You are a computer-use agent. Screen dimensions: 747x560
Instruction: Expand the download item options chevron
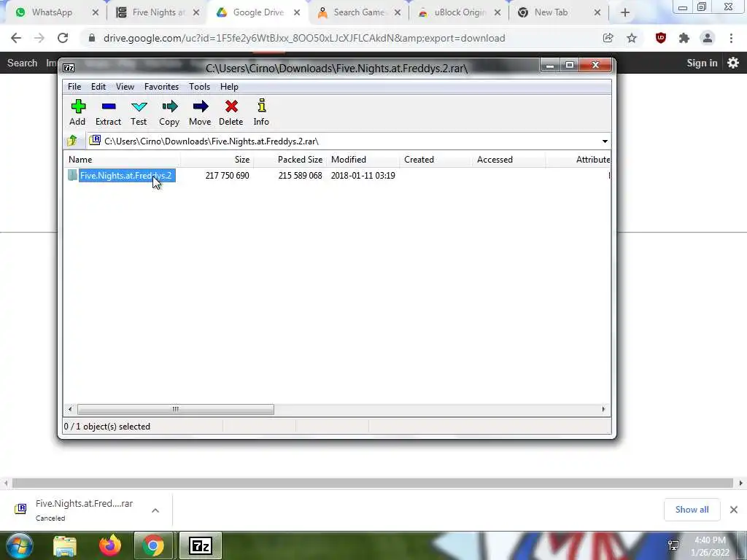click(155, 510)
